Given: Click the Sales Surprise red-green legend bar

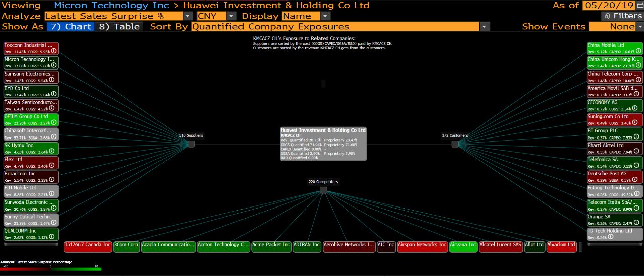Looking at the screenshot, I should point(50,269).
